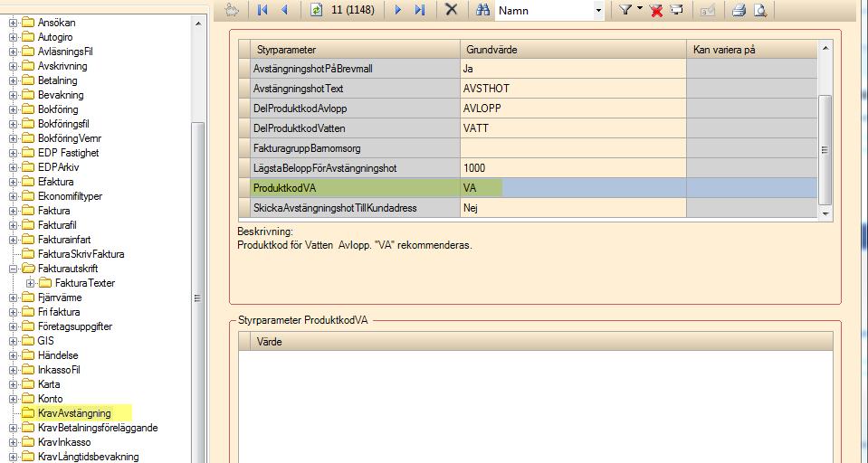
Task: Select the ProduktkodVA parameter row
Action: 528,188
